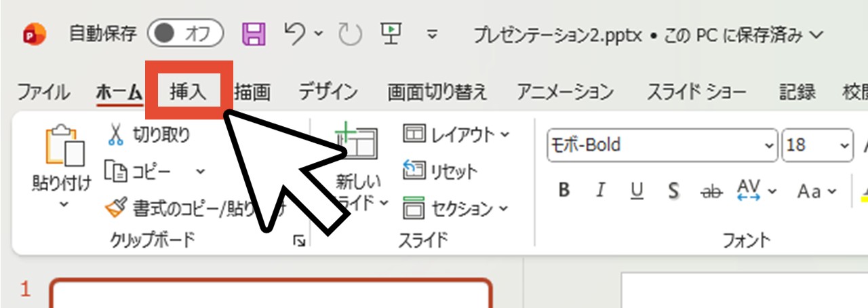Image resolution: width=868 pixels, height=308 pixels.
Task: Click the 貼り付け (Paste) clipboard icon
Action: point(64,145)
